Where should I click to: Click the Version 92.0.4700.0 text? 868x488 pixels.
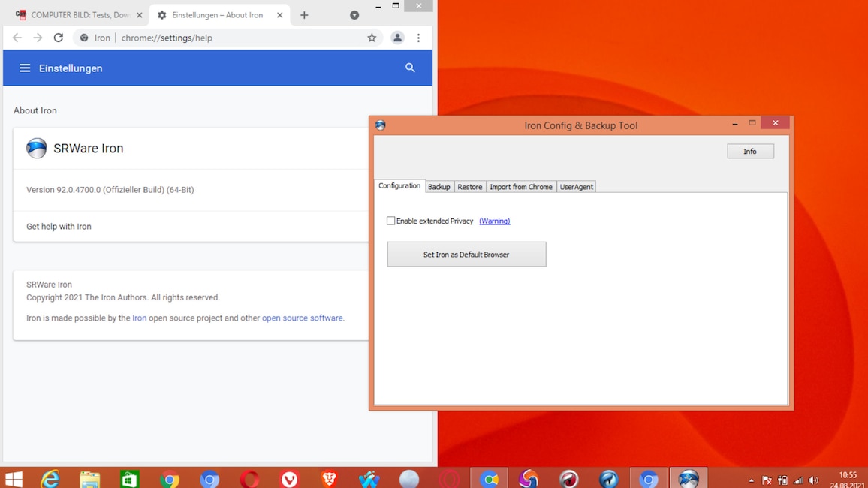coord(110,190)
